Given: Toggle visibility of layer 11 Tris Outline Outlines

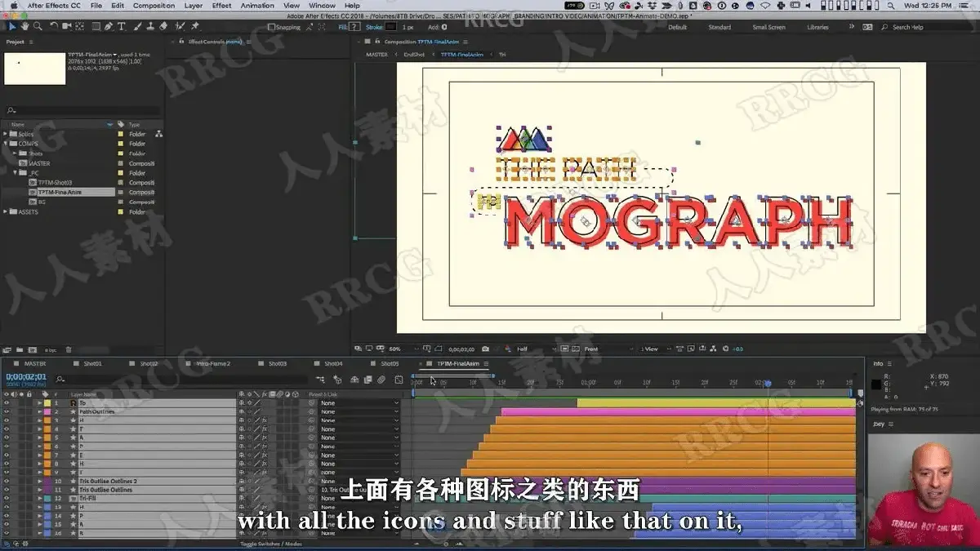Looking at the screenshot, I should [7, 490].
